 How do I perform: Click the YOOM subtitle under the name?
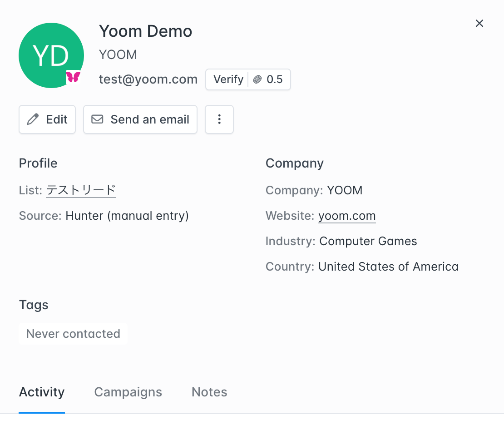[118, 55]
